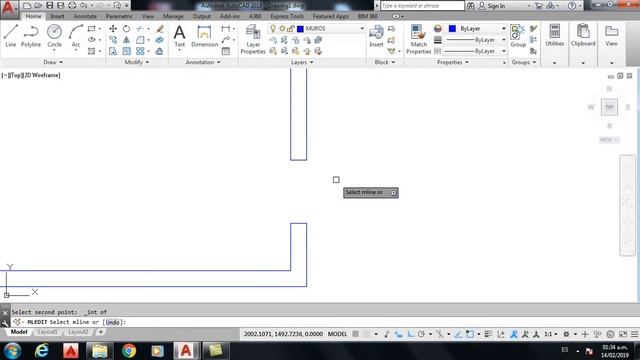Click the Offset tool icon
Screen dimensions: 640x360
point(160,51)
